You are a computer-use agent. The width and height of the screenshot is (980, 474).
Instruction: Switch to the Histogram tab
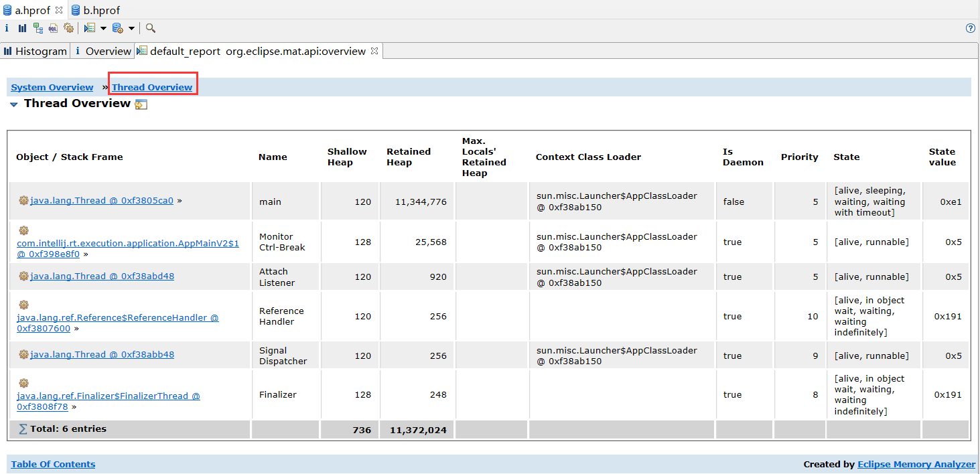[36, 51]
